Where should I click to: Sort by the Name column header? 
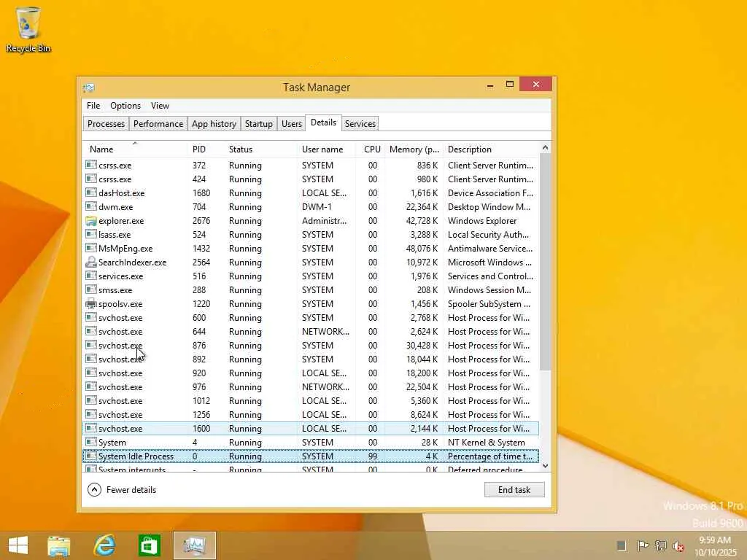pos(135,149)
